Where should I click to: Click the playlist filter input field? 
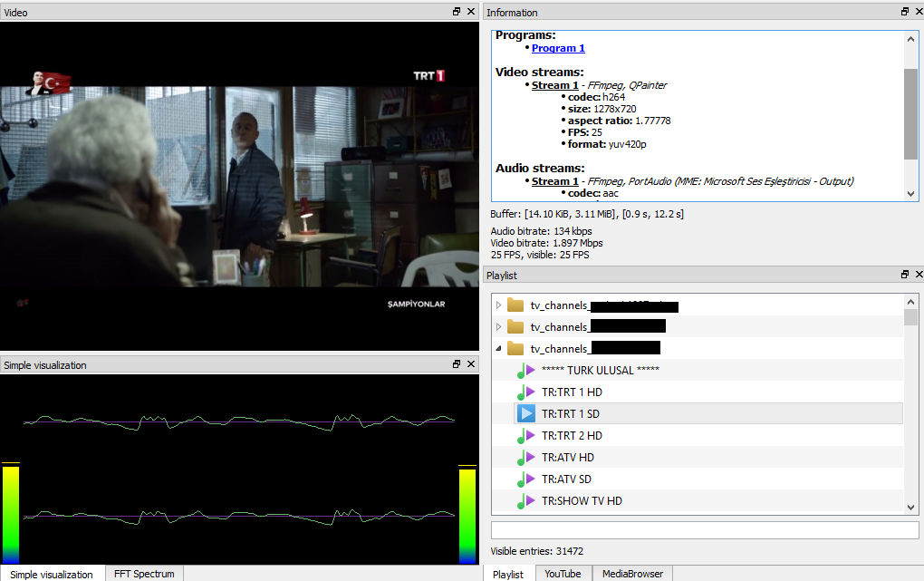pos(705,529)
